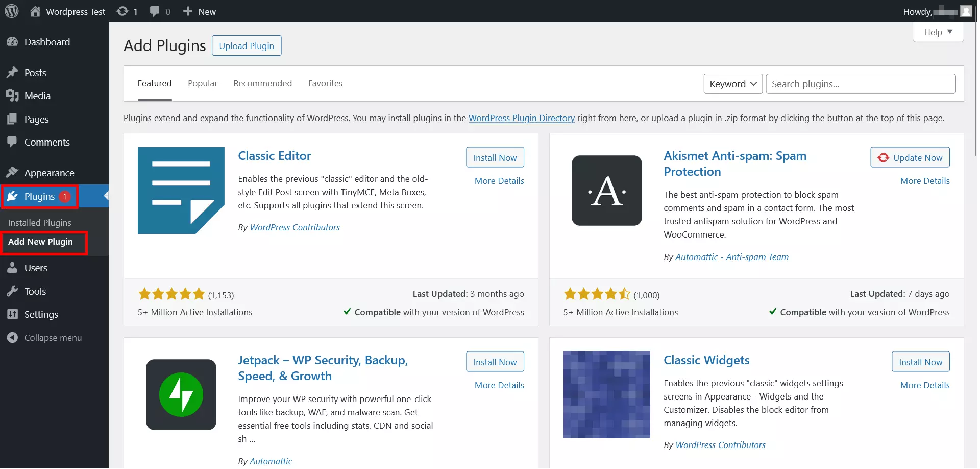Install the Classic Widgets plugin

pos(921,362)
